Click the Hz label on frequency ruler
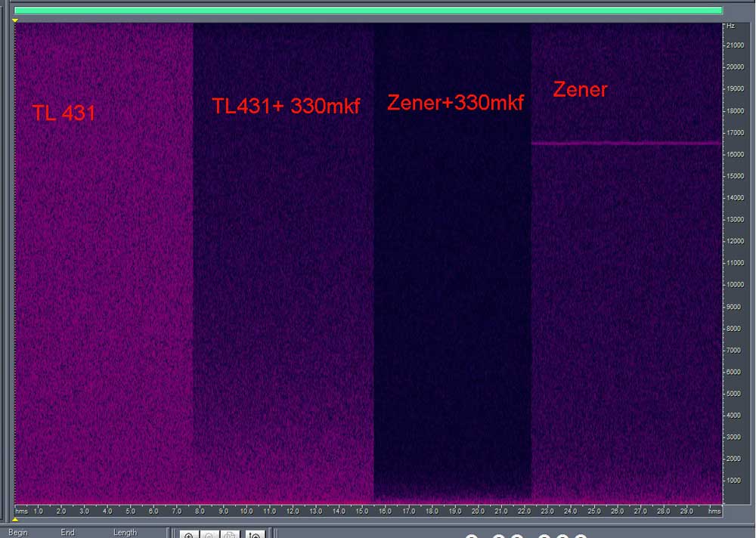The height and width of the screenshot is (538, 756). tap(730, 26)
